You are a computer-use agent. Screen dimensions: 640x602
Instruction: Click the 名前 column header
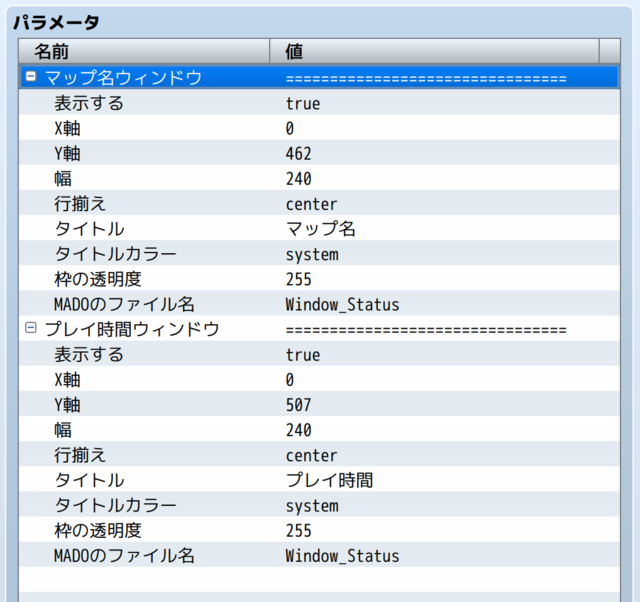pyautogui.click(x=144, y=51)
